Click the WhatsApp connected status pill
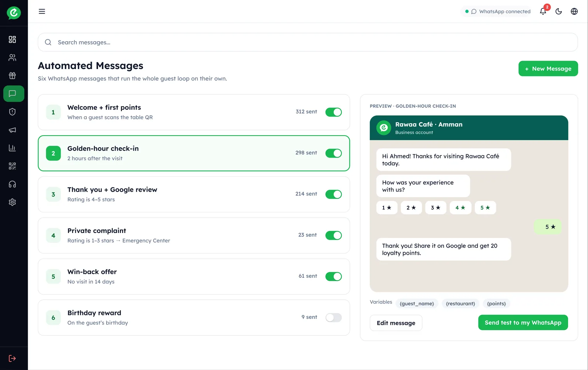 tap(498, 11)
